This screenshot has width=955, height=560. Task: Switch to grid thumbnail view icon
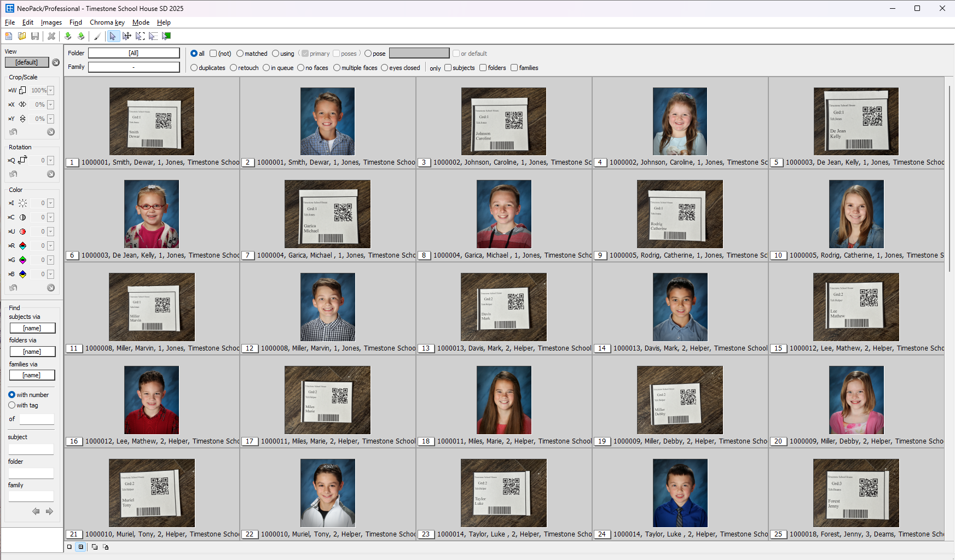(x=81, y=547)
